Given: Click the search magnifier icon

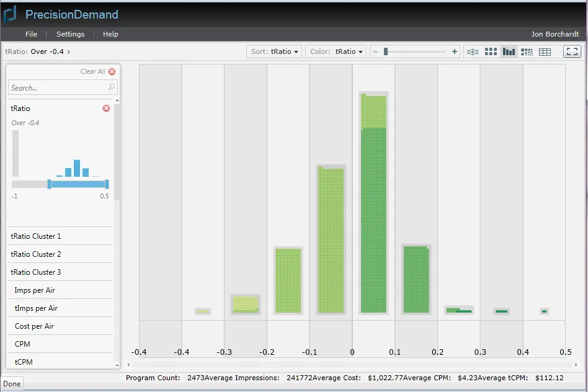Looking at the screenshot, I should pyautogui.click(x=111, y=87).
